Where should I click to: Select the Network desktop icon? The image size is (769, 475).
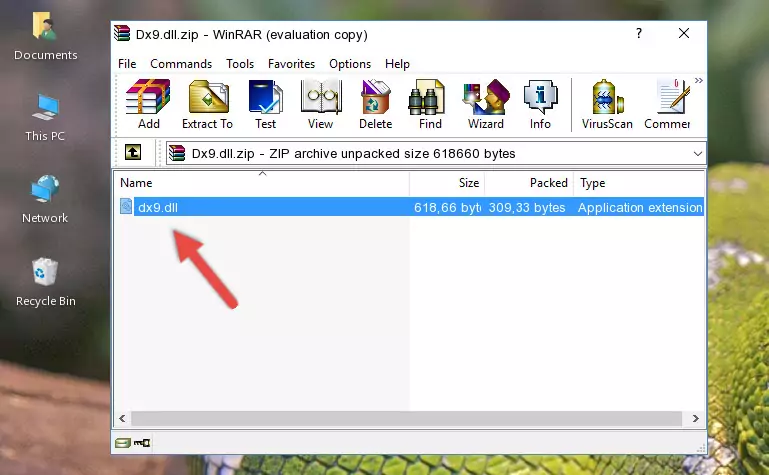[45, 199]
